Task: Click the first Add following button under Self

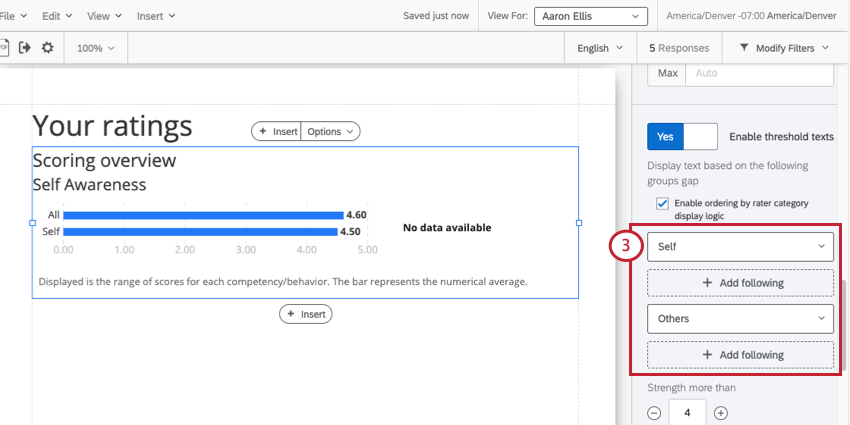Action: (740, 282)
